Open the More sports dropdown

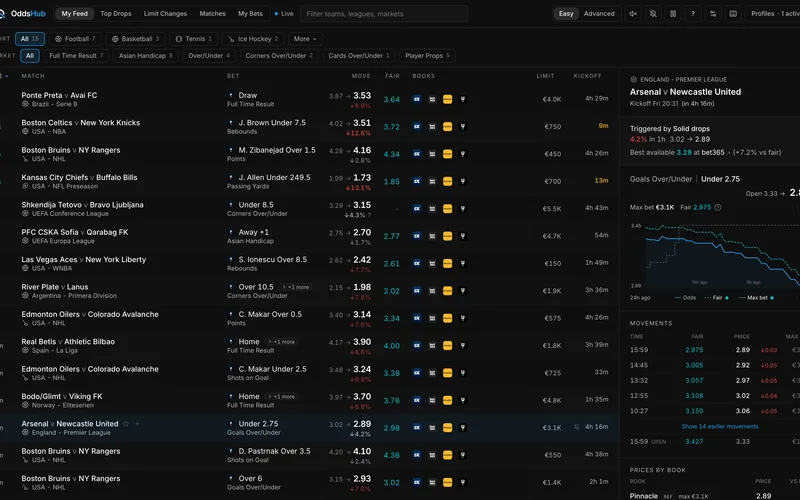click(x=305, y=39)
